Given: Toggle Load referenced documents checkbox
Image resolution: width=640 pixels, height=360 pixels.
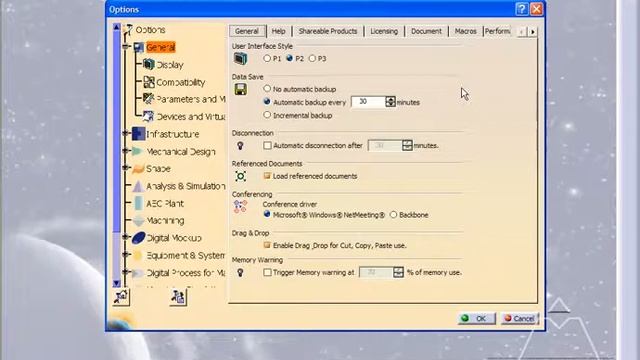Looking at the screenshot, I should point(267,176).
